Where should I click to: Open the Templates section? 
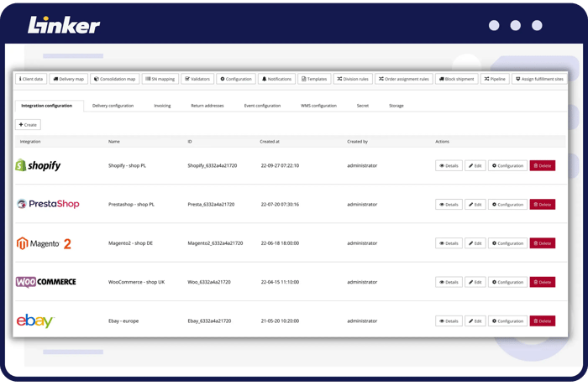click(x=314, y=79)
